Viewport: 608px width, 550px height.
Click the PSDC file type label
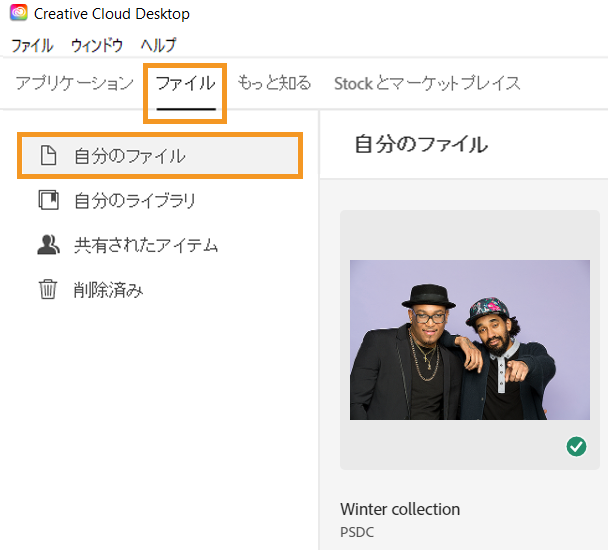pos(357,532)
